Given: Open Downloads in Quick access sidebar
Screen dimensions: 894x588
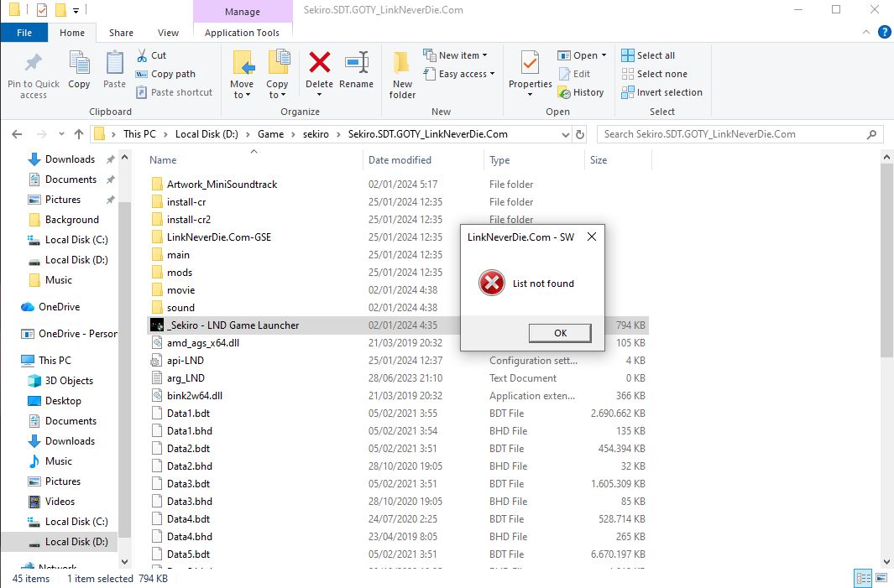Looking at the screenshot, I should coord(70,159).
